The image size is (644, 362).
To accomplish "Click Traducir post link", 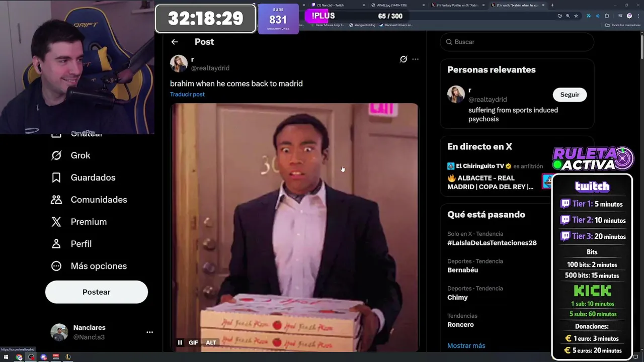I will [x=187, y=95].
